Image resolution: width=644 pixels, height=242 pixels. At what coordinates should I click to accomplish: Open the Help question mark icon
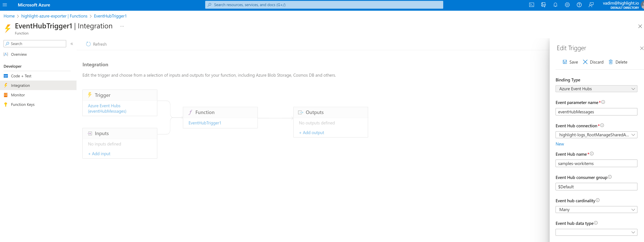579,5
